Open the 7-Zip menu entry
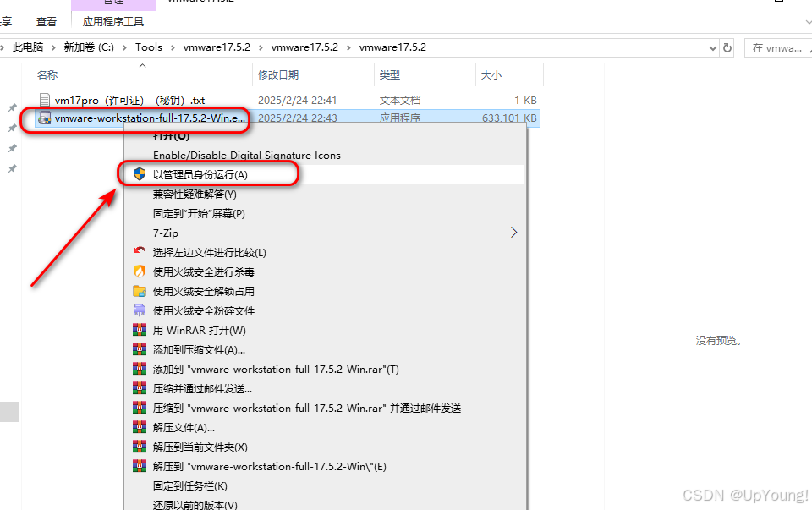Image resolution: width=812 pixels, height=510 pixels. tap(165, 233)
